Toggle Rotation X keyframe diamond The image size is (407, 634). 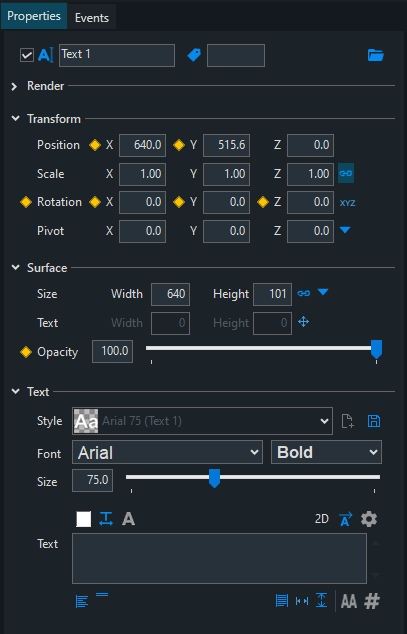pos(95,202)
